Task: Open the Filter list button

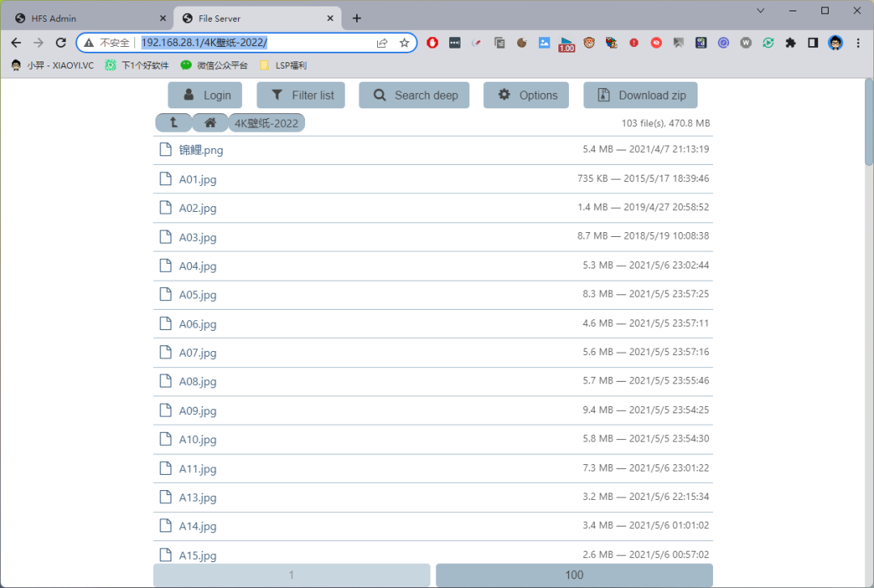Action: pos(300,95)
